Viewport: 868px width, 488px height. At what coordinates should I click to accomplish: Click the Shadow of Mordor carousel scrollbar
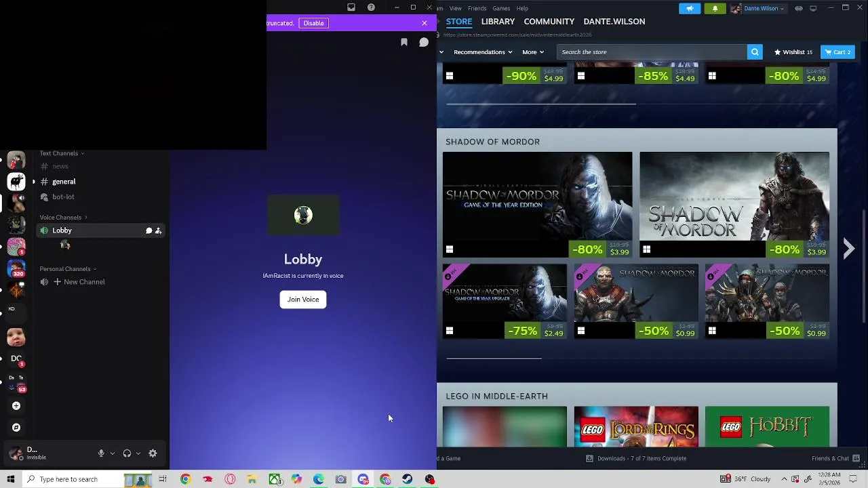(x=494, y=358)
